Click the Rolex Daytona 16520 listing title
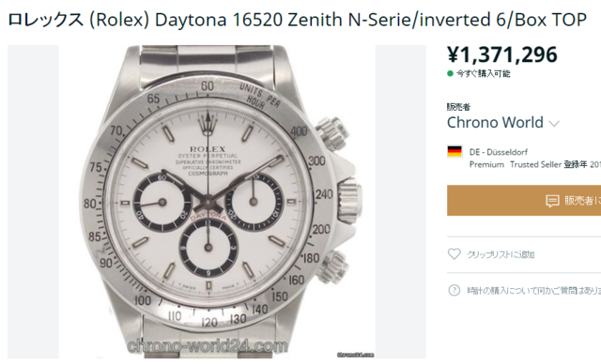Image resolution: width=601 pixels, height=364 pixels. click(298, 20)
